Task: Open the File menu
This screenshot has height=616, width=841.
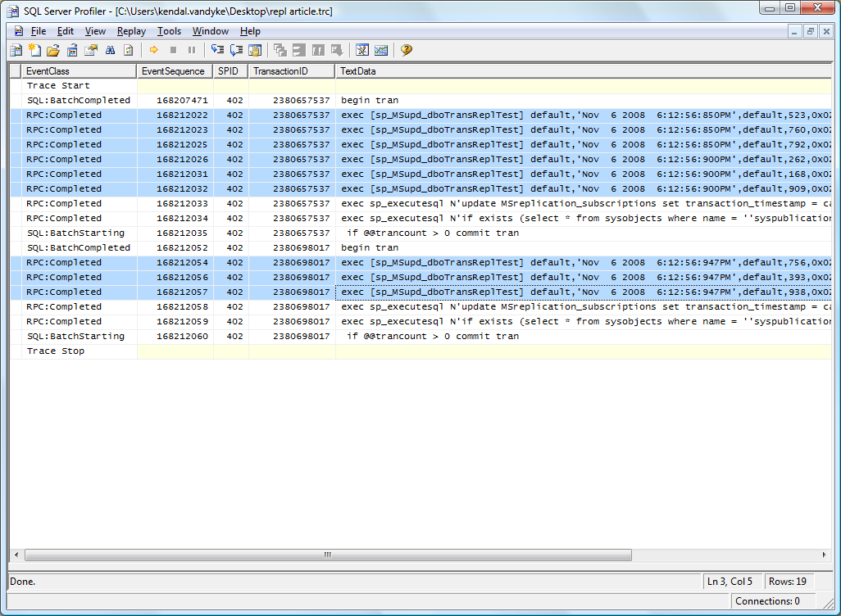Action: click(38, 31)
